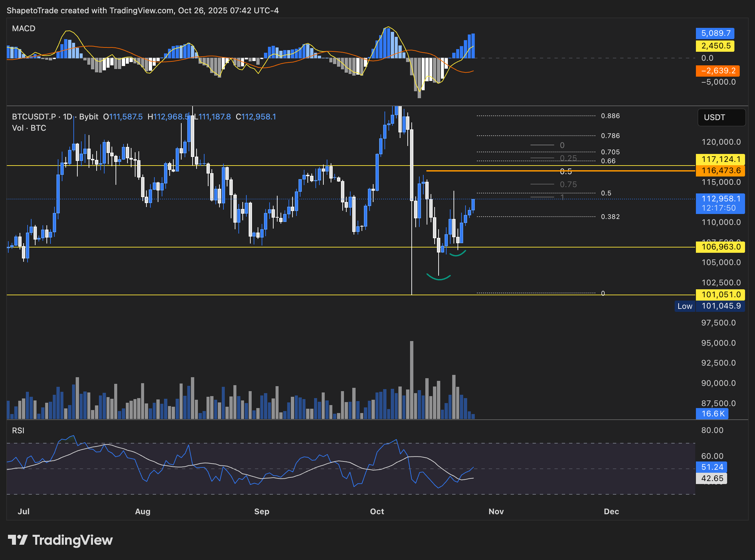Click the blue 5,089.7 MACD histogram value
Image resolution: width=755 pixels, height=560 pixels.
tap(715, 33)
